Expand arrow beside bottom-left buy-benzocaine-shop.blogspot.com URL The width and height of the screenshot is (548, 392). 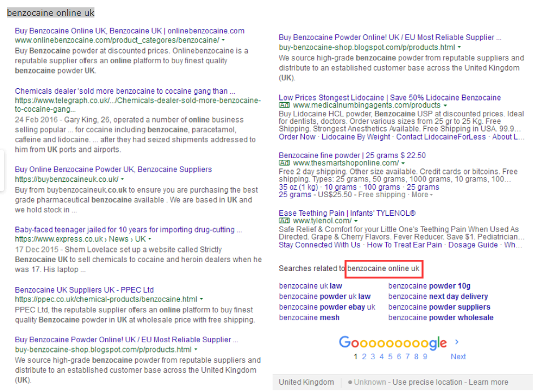coord(196,350)
